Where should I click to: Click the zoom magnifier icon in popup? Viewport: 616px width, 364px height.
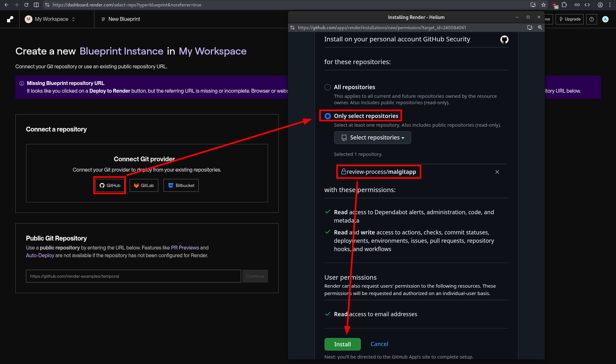click(540, 28)
